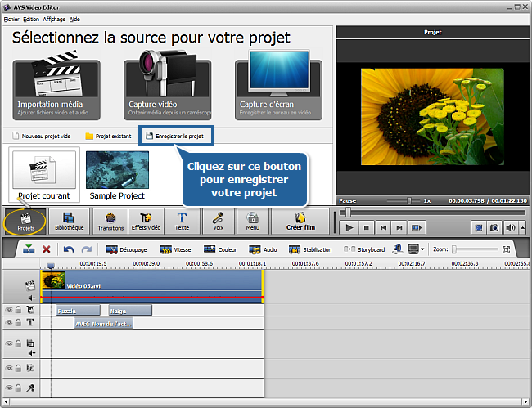Toggle visibility of video effects track
The height and width of the screenshot is (408, 532).
point(9,310)
